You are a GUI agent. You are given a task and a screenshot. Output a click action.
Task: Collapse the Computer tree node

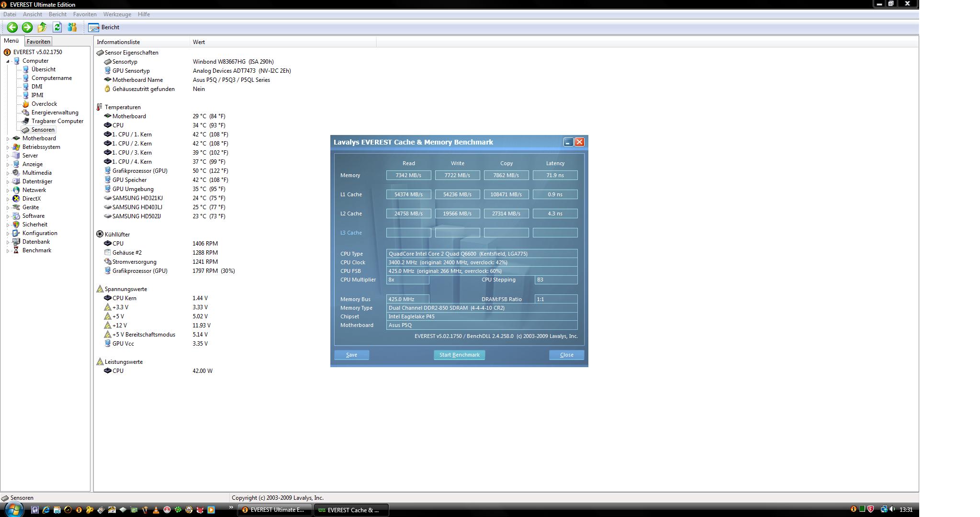(x=8, y=61)
